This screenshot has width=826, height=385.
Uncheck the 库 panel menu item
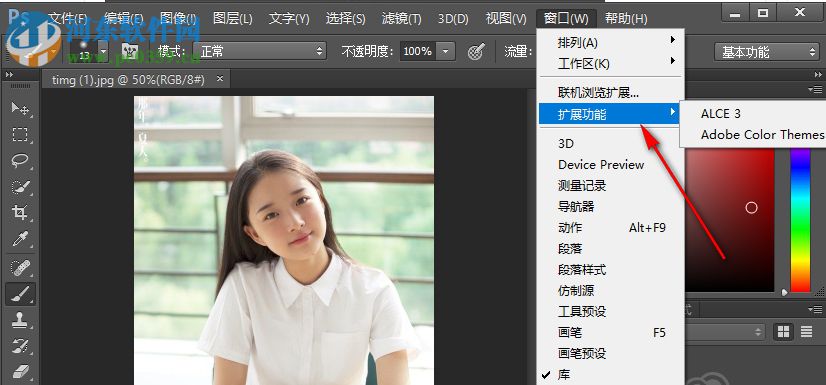click(611, 374)
